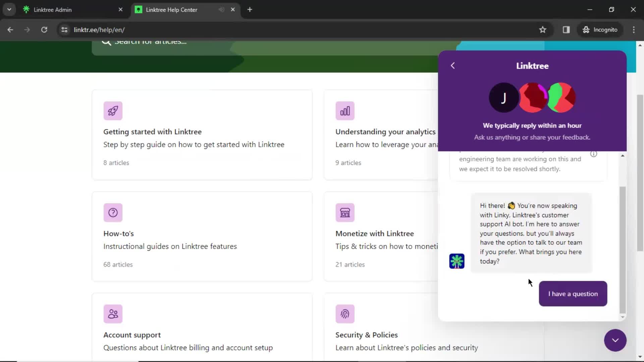Open Monetize with Linktree collection
The height and width of the screenshot is (362, 644).
(381, 236)
